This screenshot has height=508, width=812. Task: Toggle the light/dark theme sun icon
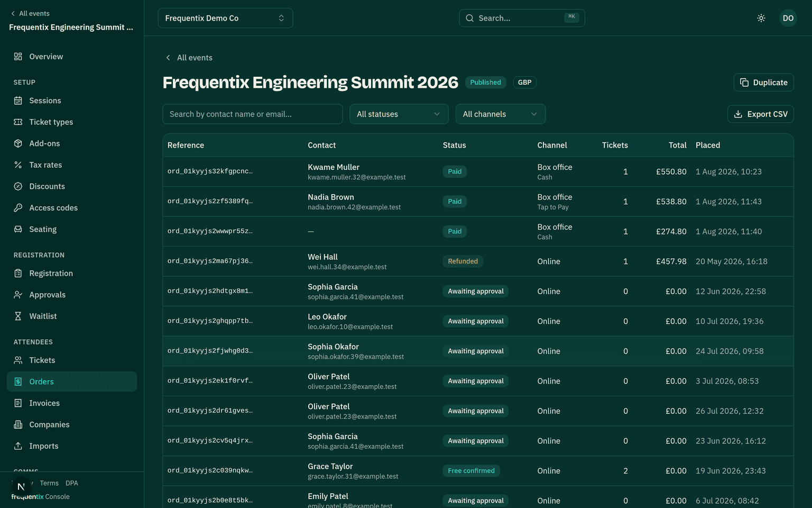[x=761, y=18]
